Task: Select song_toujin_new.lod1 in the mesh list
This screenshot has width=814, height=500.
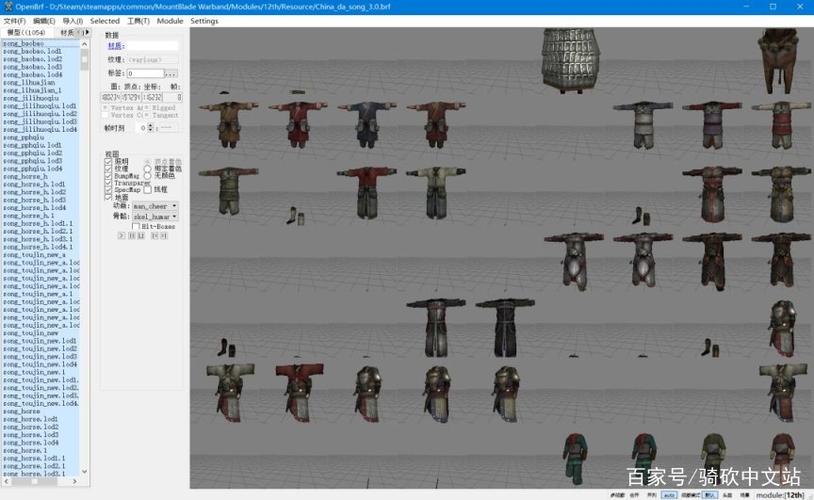Action: 39,341
